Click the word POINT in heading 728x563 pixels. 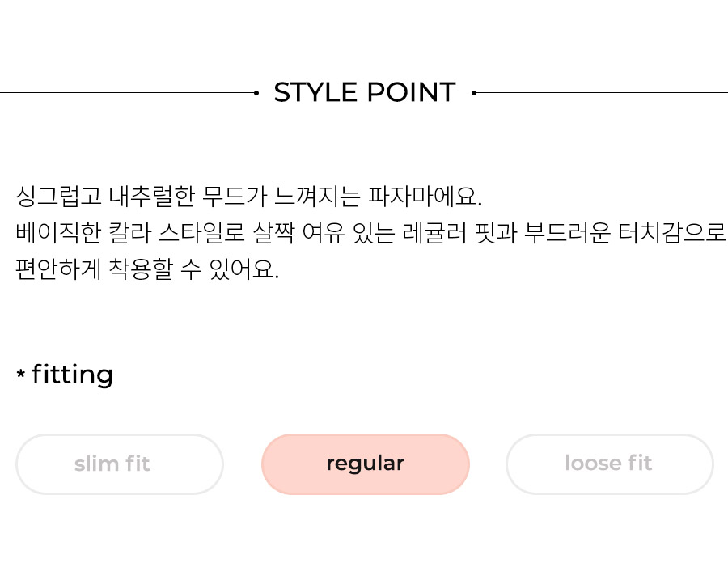(412, 92)
